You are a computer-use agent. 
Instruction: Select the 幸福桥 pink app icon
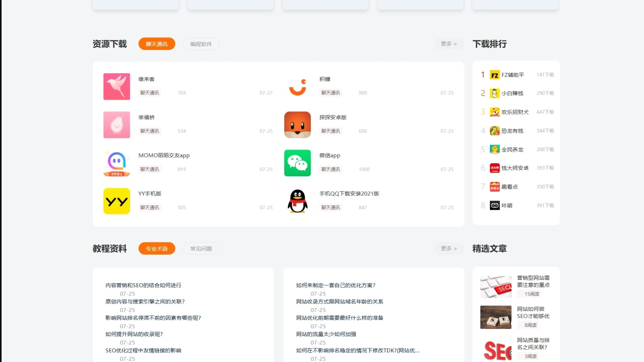click(x=116, y=125)
